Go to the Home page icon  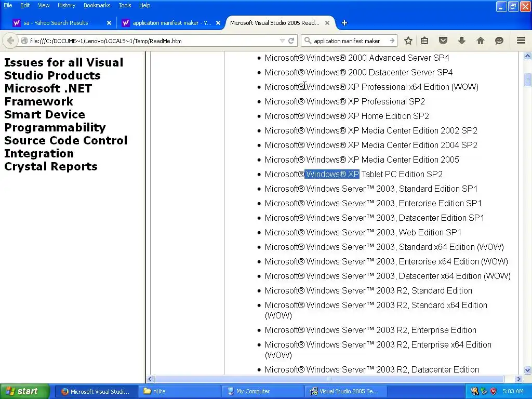point(481,41)
